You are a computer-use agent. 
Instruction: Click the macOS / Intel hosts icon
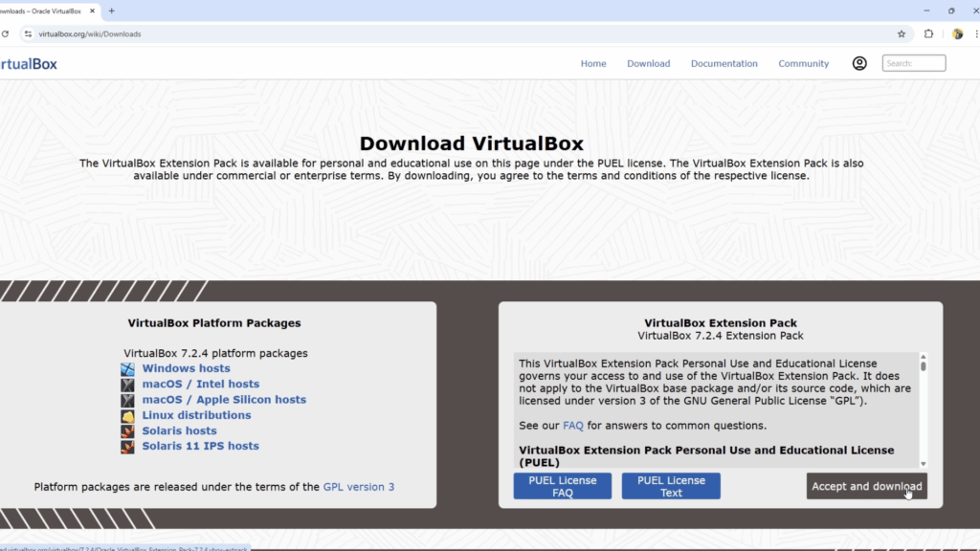click(x=128, y=384)
